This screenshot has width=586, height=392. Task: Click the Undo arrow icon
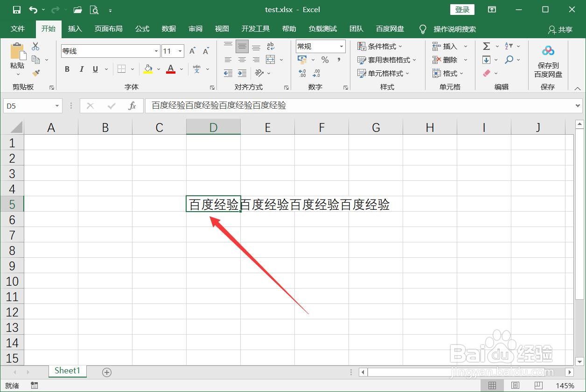tap(33, 10)
